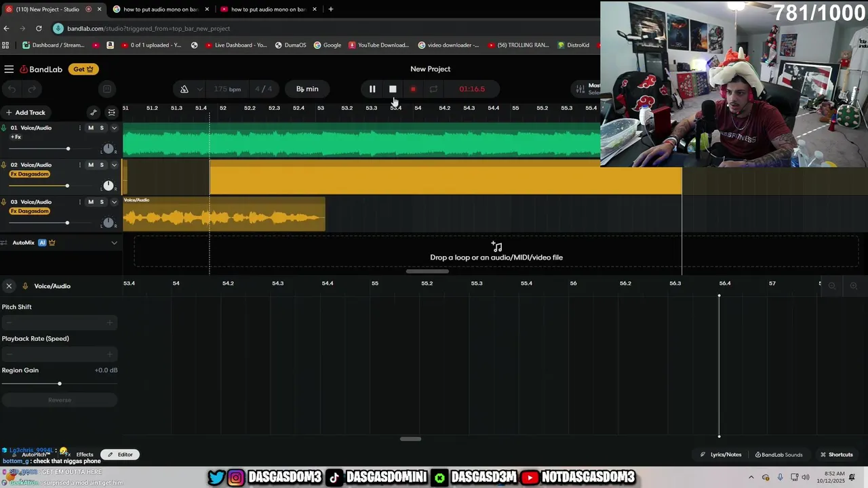Mute track 03 Voice/Audio
This screenshot has width=868, height=488.
coord(91,202)
